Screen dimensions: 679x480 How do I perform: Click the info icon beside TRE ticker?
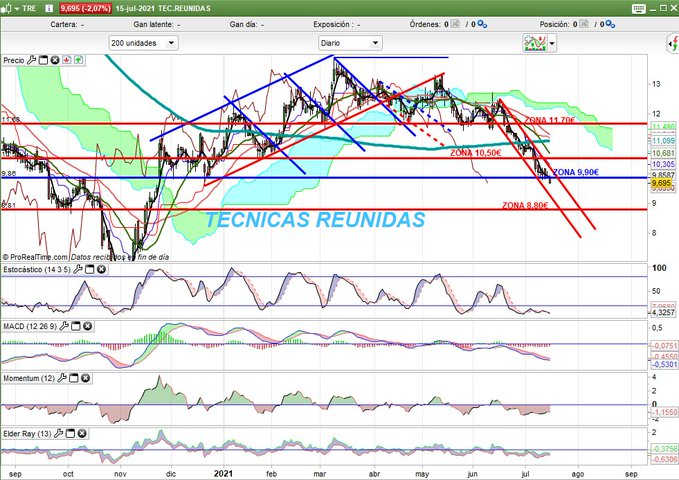[49, 8]
